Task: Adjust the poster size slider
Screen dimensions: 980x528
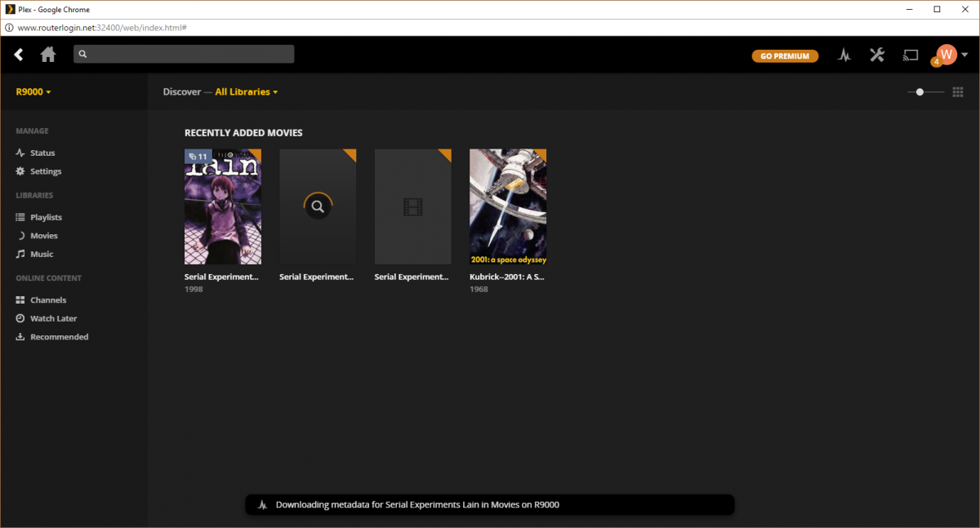Action: point(926,92)
